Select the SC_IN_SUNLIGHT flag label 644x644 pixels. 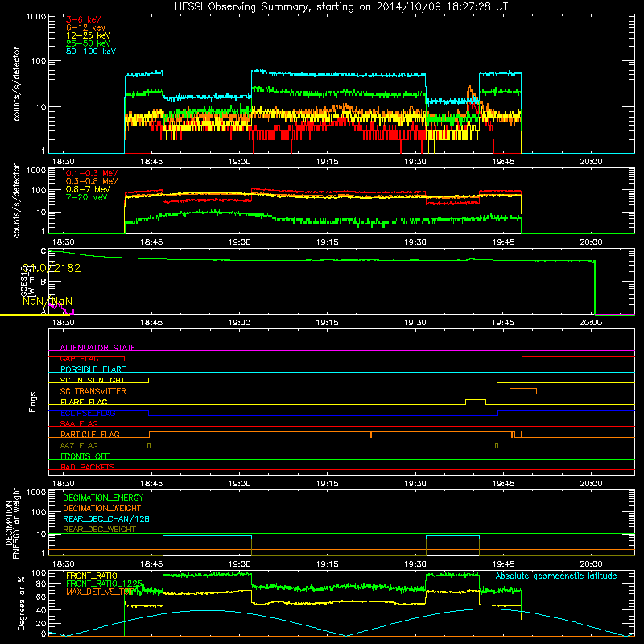pyautogui.click(x=93, y=380)
